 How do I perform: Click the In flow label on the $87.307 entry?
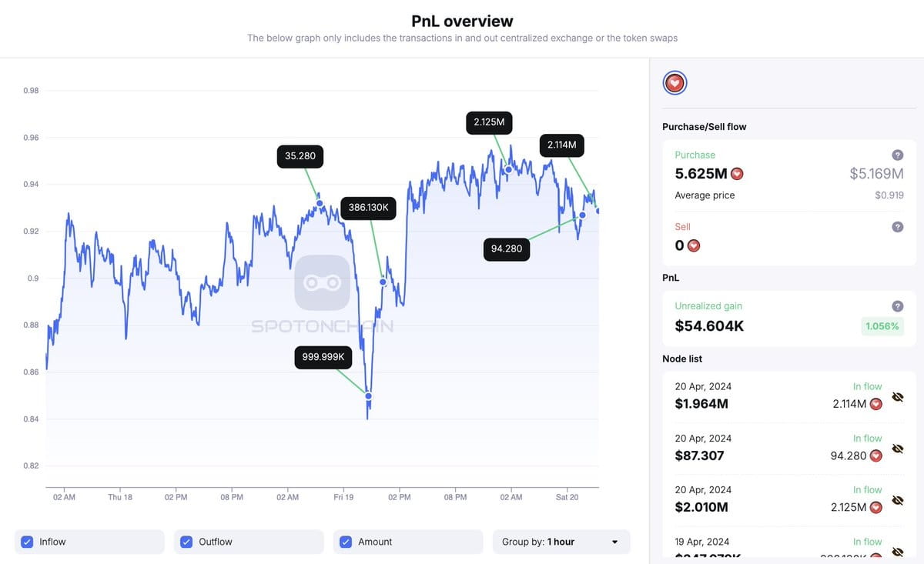pyautogui.click(x=867, y=438)
